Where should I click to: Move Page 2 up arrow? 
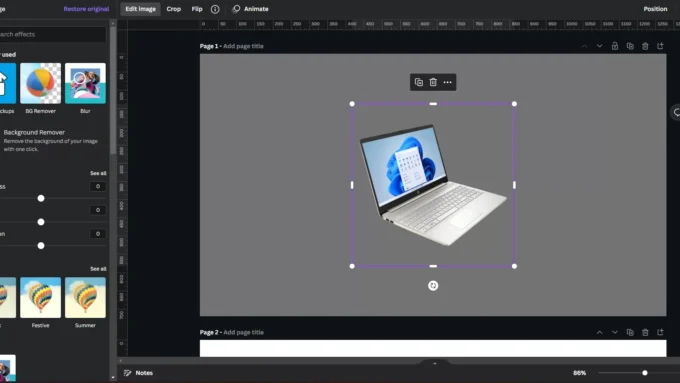(599, 332)
